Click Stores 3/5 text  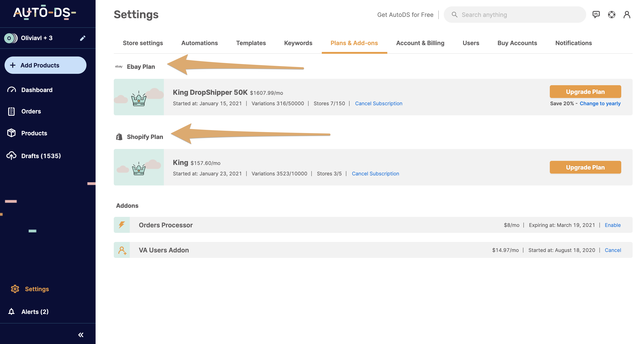point(329,174)
